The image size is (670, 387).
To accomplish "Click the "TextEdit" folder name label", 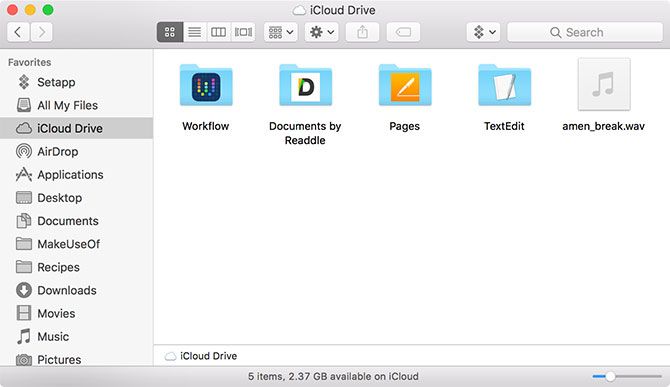I will click(504, 126).
